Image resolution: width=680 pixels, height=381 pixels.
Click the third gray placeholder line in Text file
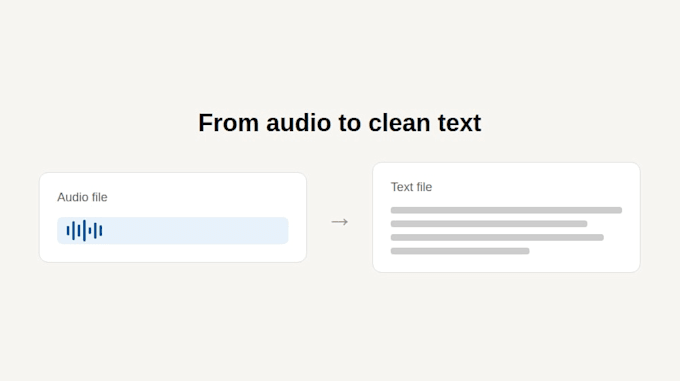pyautogui.click(x=497, y=238)
